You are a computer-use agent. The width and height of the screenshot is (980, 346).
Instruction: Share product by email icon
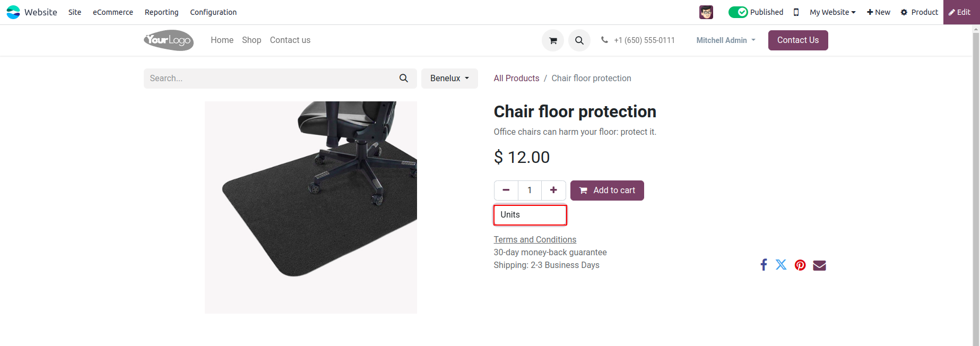click(x=819, y=265)
